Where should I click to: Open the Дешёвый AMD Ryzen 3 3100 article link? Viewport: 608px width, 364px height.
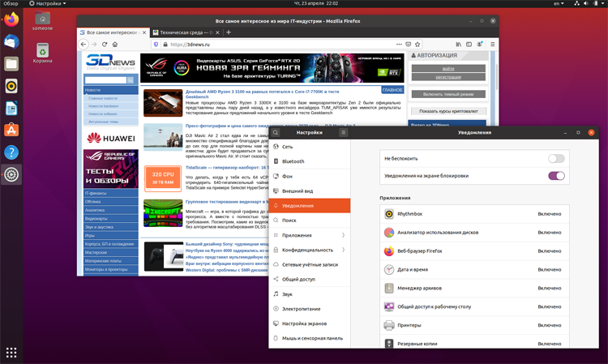pyautogui.click(x=262, y=94)
